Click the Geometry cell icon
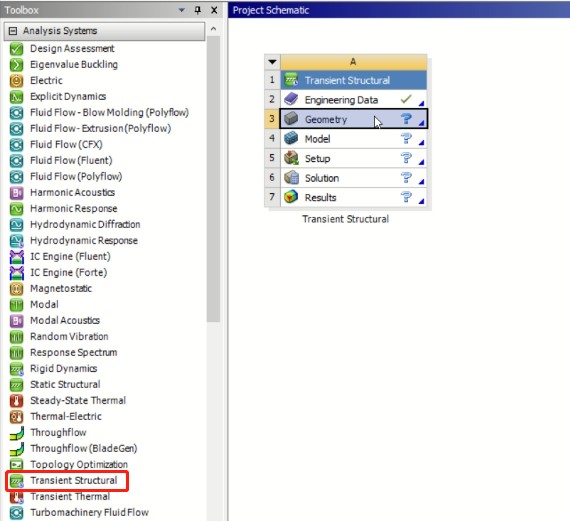 click(x=291, y=119)
